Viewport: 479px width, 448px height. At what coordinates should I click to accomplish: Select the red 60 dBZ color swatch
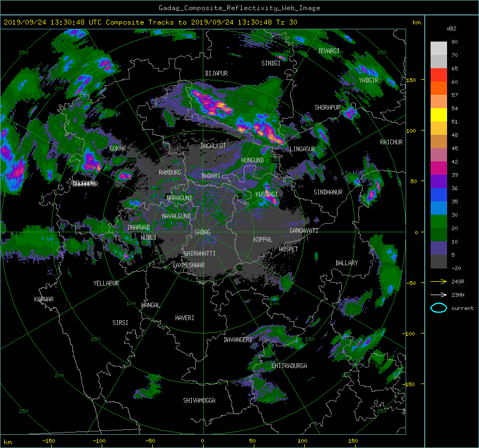pos(439,75)
